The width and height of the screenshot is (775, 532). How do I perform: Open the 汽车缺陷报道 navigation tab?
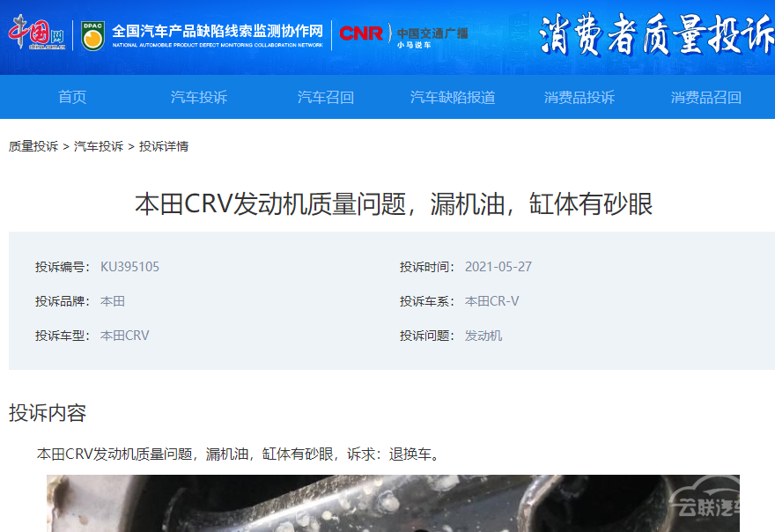pyautogui.click(x=453, y=97)
